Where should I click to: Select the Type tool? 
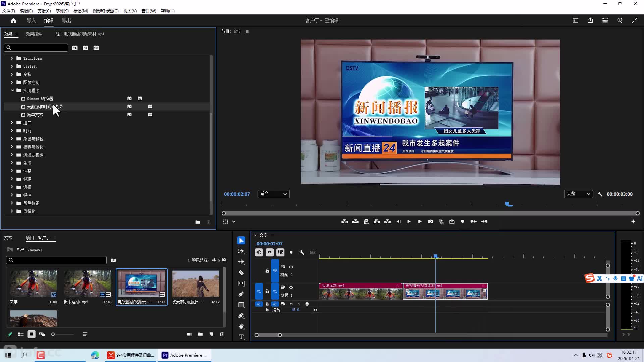click(x=241, y=337)
